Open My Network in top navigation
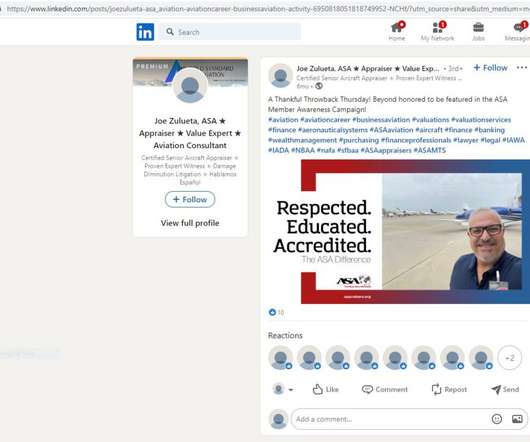 point(437,31)
